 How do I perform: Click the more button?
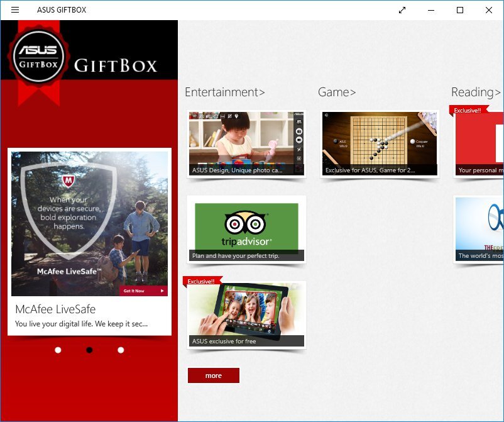pyautogui.click(x=214, y=375)
